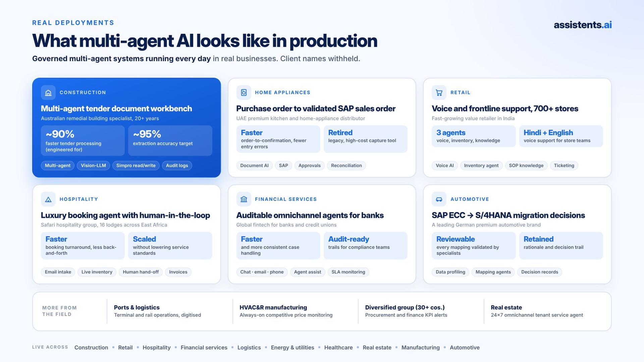Click the Ticketing tag
This screenshot has width=644, height=362.
564,166
